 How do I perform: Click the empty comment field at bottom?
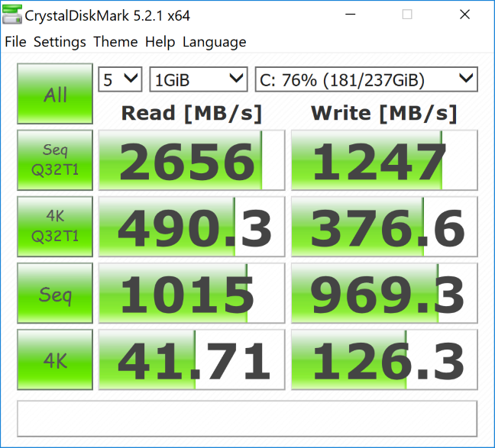point(247,419)
